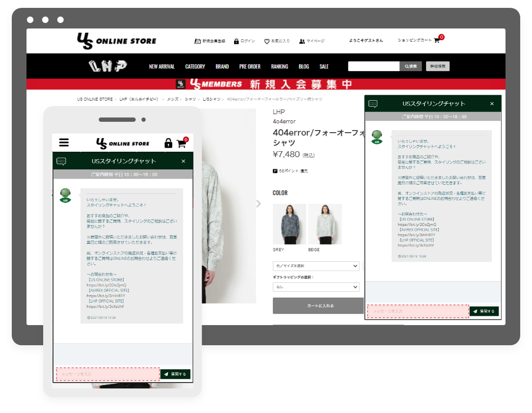Open favorites (お気に入り) heart link

(277, 41)
